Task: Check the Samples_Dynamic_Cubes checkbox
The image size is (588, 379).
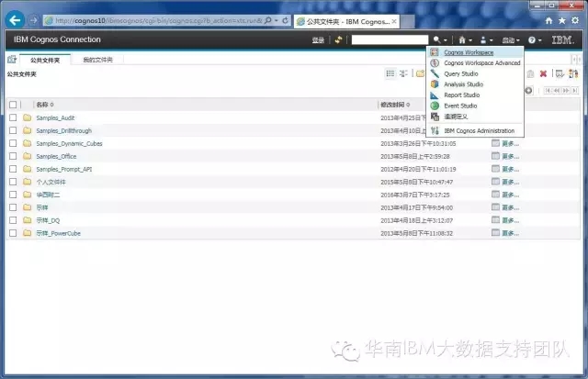Action: point(13,143)
